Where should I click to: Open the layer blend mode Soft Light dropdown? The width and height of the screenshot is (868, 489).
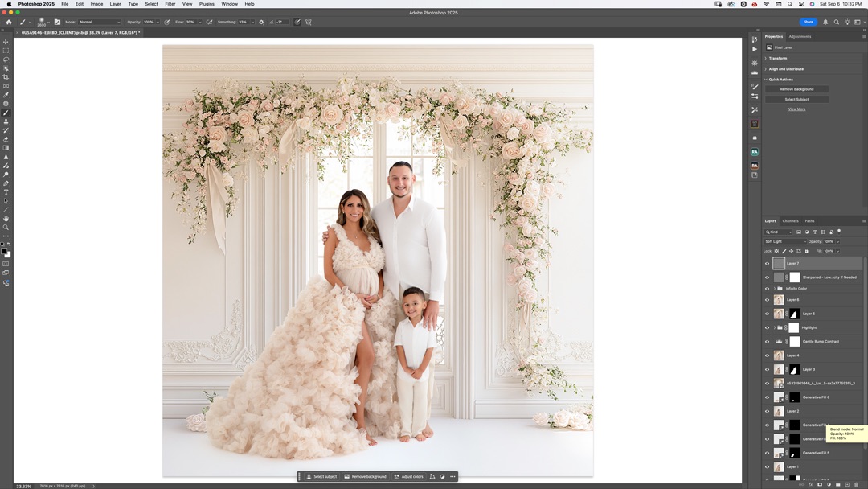pyautogui.click(x=785, y=241)
